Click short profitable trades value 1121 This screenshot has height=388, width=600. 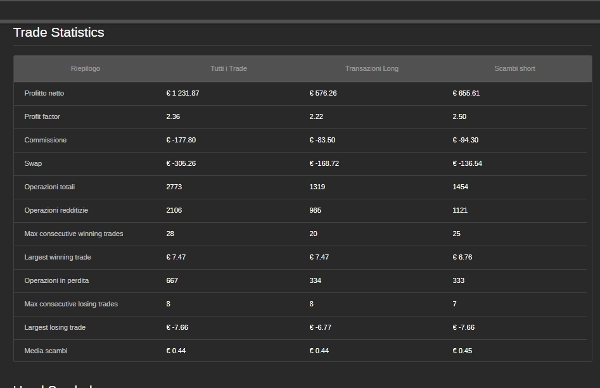click(x=460, y=210)
